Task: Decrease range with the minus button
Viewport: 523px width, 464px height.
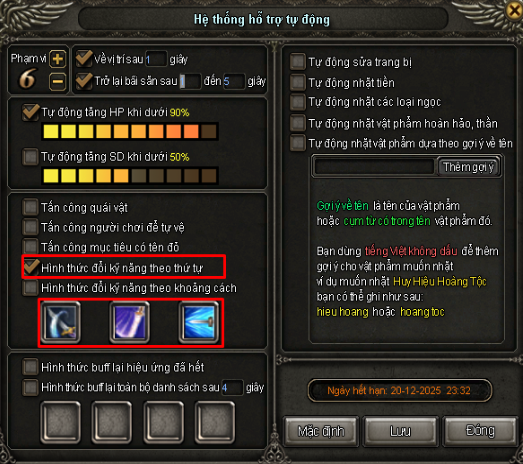Action: coord(58,81)
